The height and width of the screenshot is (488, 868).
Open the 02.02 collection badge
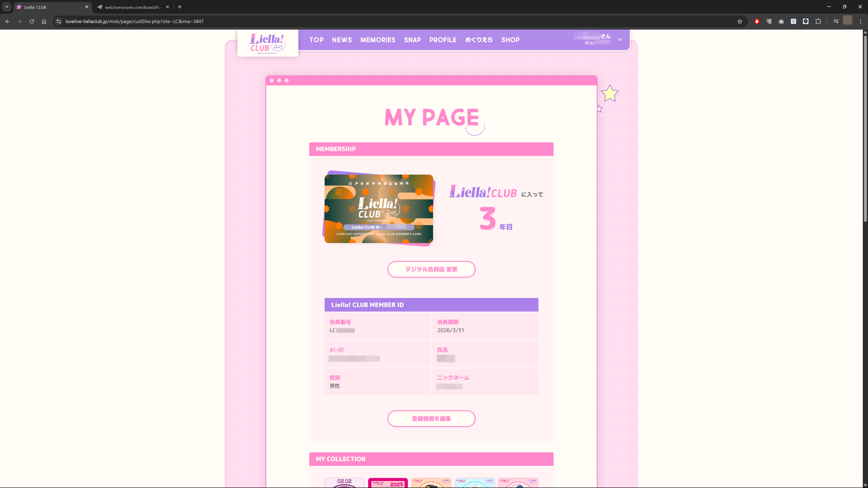(344, 483)
